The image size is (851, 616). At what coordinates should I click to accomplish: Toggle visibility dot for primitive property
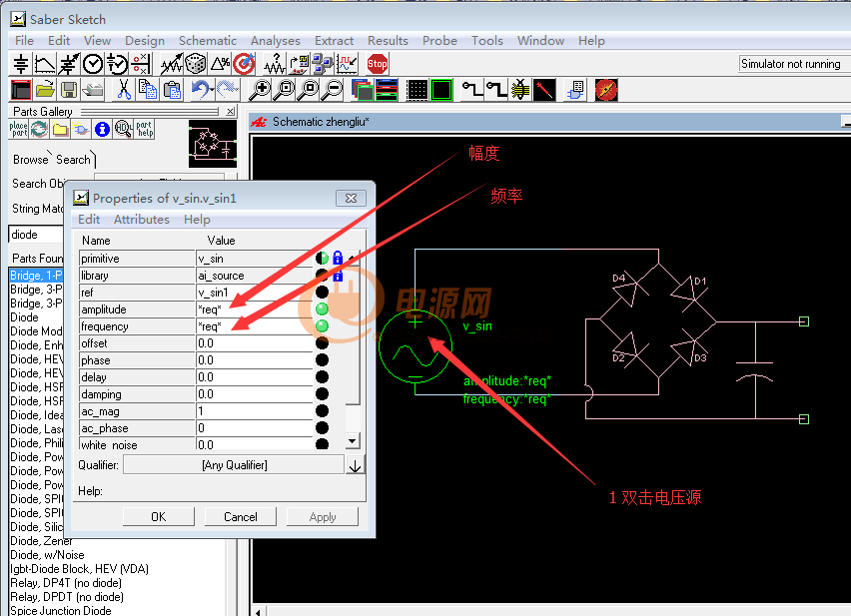(322, 259)
